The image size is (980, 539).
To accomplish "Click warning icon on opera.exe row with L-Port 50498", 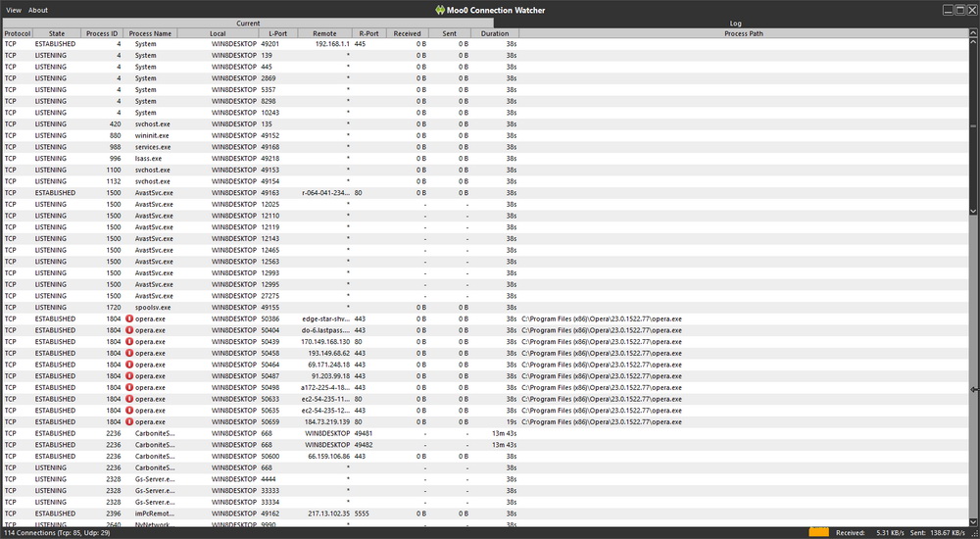I will [x=129, y=388].
